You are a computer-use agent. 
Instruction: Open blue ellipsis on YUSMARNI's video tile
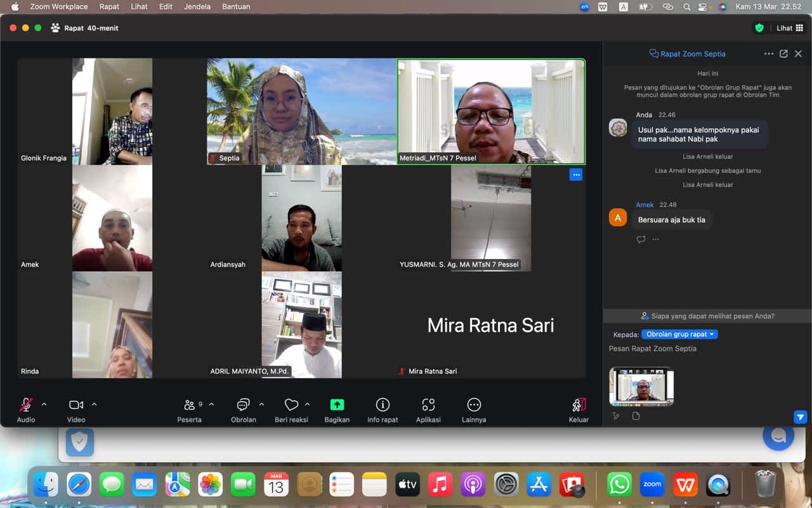tap(575, 175)
